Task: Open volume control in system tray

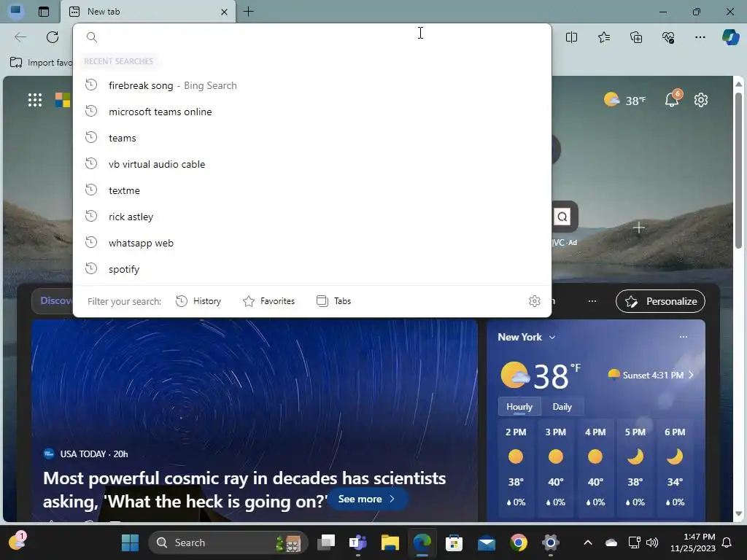Action: tap(652, 542)
